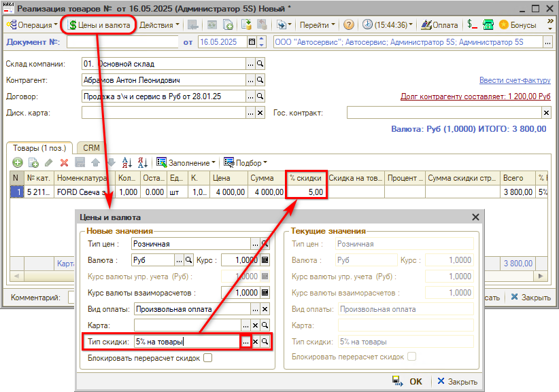Image resolution: width=559 pixels, height=392 pixels.
Task: Expand the Действия dropdown menu
Action: coord(160,25)
